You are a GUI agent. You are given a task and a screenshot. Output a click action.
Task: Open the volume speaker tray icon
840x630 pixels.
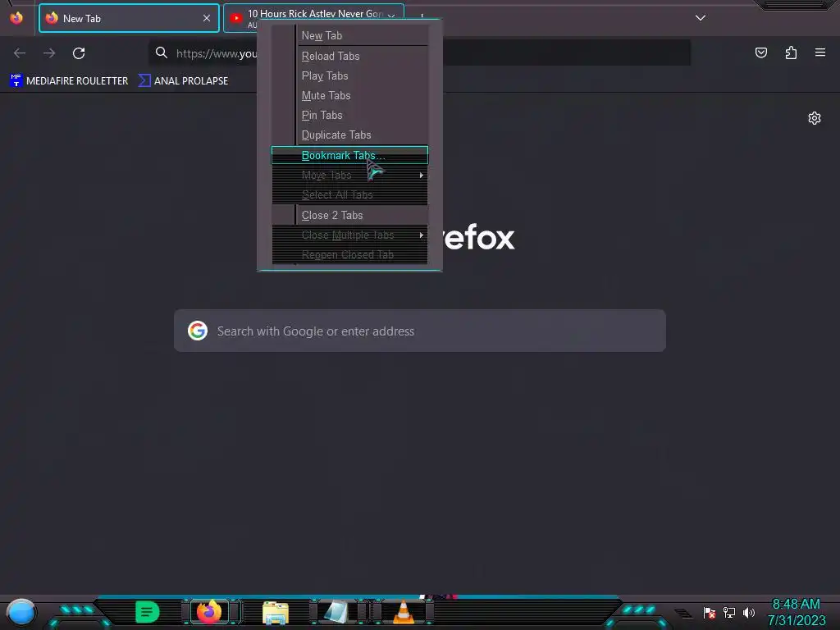coord(749,612)
